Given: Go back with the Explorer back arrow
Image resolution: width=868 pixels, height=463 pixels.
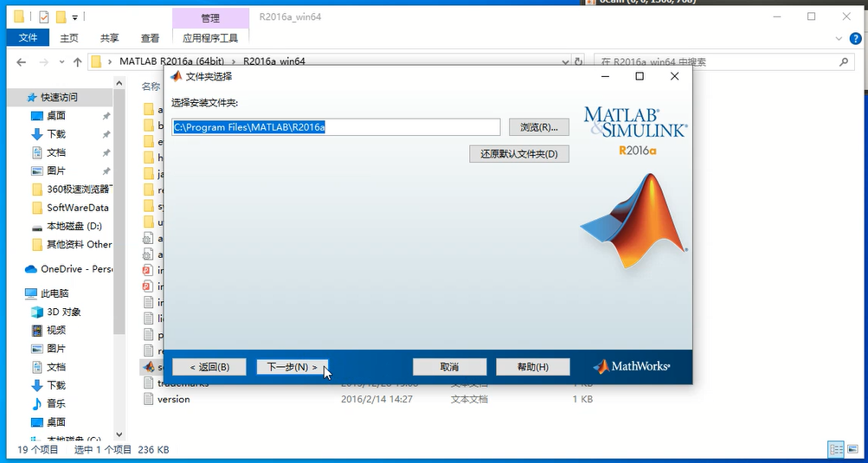Looking at the screenshot, I should click(21, 62).
